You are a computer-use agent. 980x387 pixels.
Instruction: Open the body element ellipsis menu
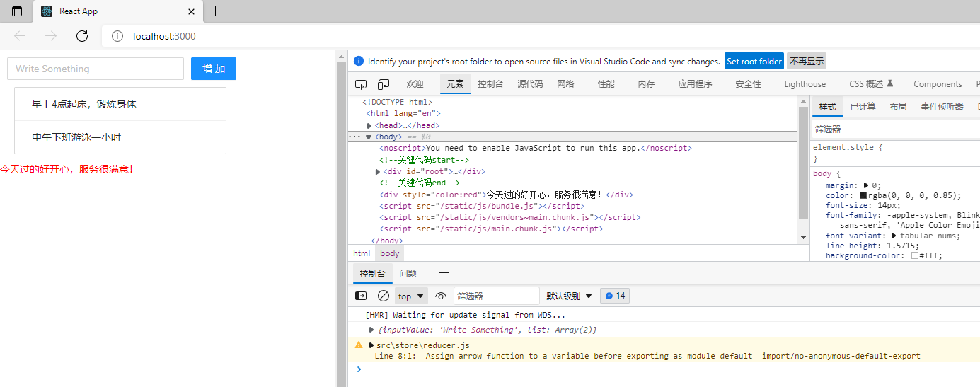pyautogui.click(x=354, y=137)
